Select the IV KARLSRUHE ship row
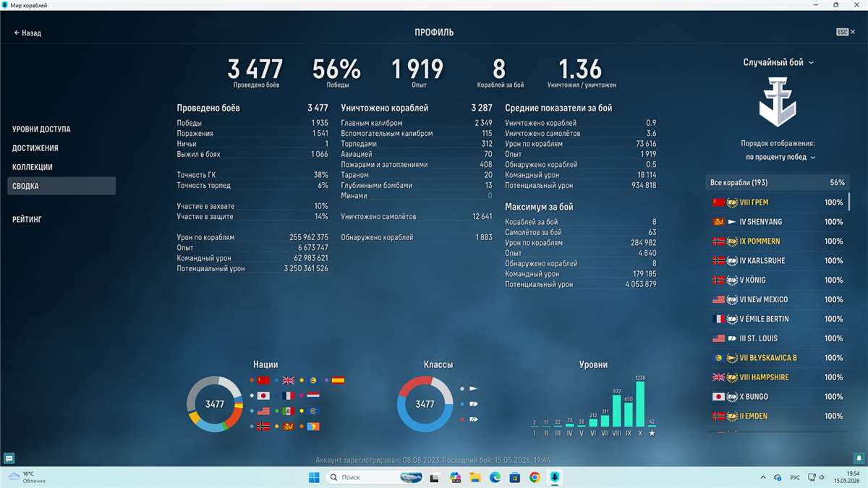 tap(778, 260)
